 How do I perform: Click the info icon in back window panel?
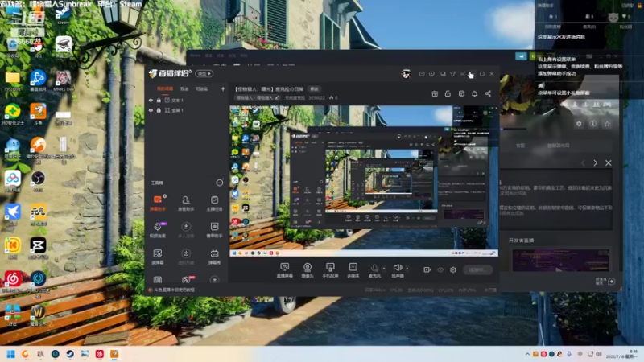pyautogui.click(x=593, y=124)
